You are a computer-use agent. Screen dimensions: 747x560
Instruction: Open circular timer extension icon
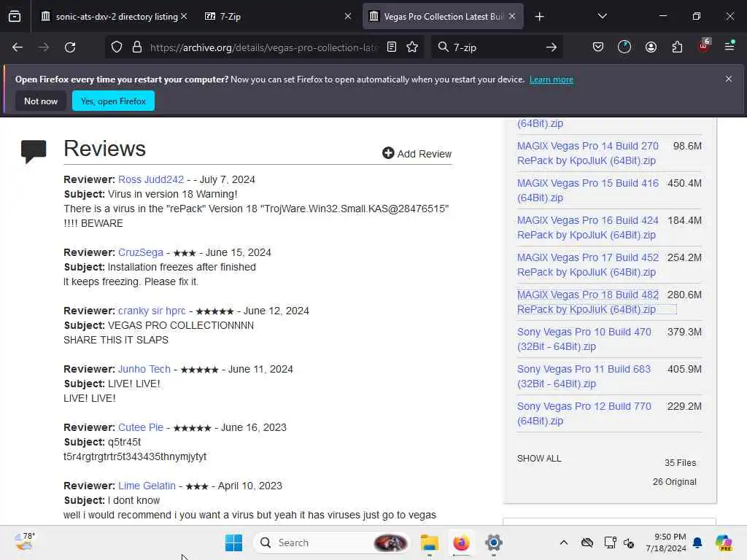tap(624, 47)
